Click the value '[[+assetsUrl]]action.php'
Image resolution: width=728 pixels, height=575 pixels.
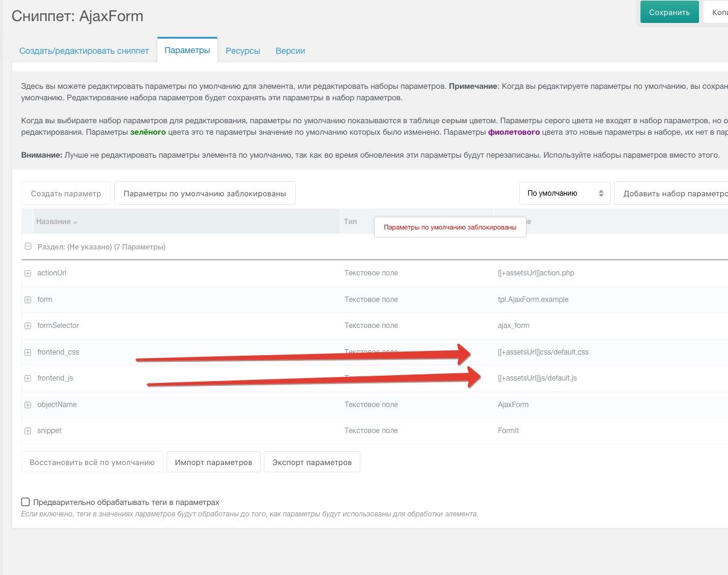coord(536,273)
